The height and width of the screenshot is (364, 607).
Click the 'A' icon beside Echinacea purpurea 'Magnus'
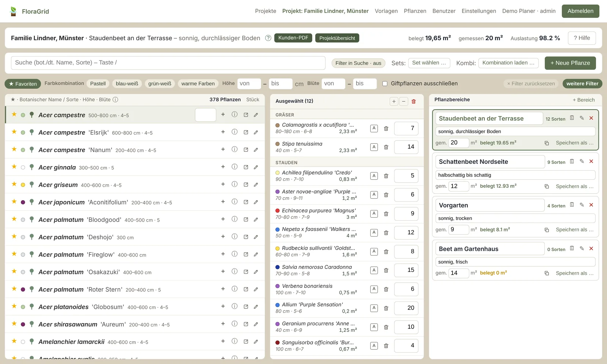[x=374, y=213]
